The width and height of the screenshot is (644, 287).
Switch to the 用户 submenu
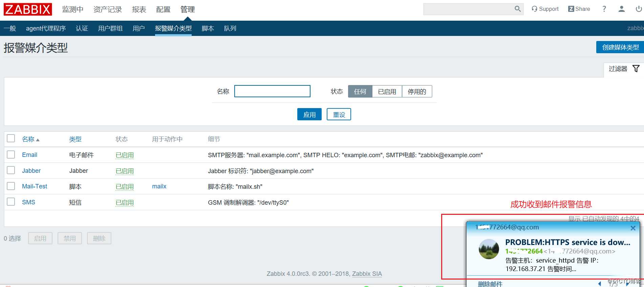point(139,28)
